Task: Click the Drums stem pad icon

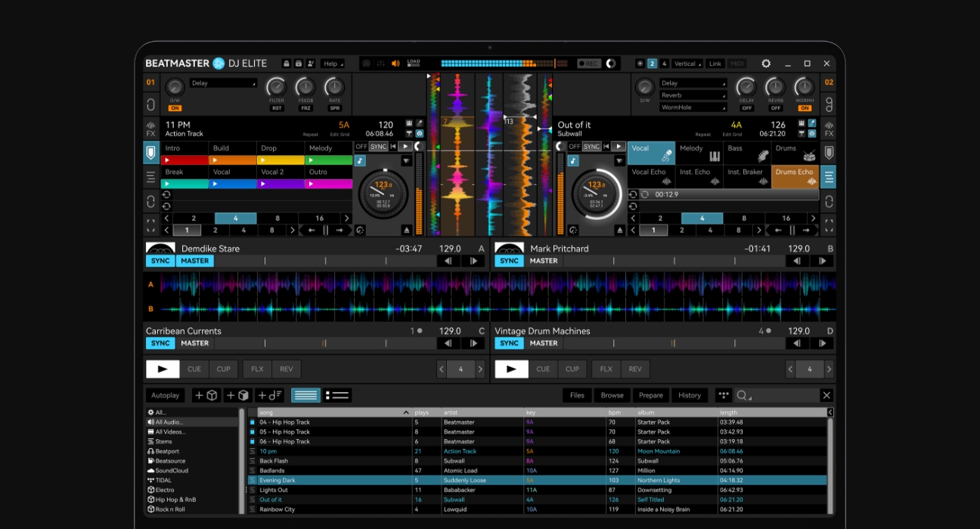Action: click(x=809, y=156)
